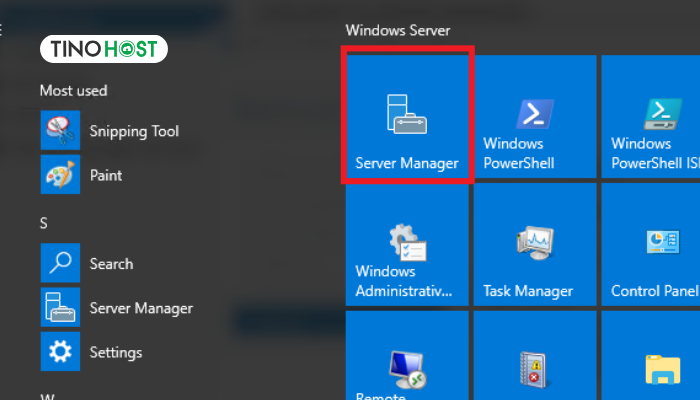Select the Settings label in the app list
Image resolution: width=700 pixels, height=400 pixels.
pos(116,353)
